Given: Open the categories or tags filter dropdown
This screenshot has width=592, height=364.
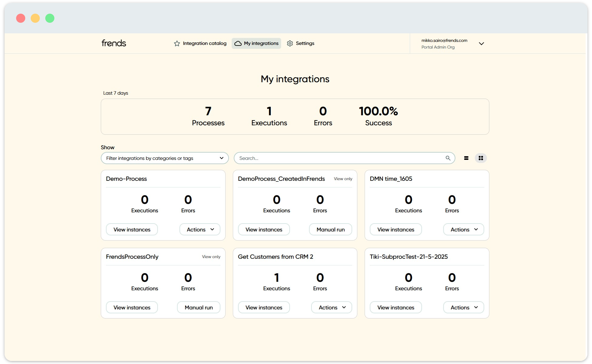Looking at the screenshot, I should 165,158.
